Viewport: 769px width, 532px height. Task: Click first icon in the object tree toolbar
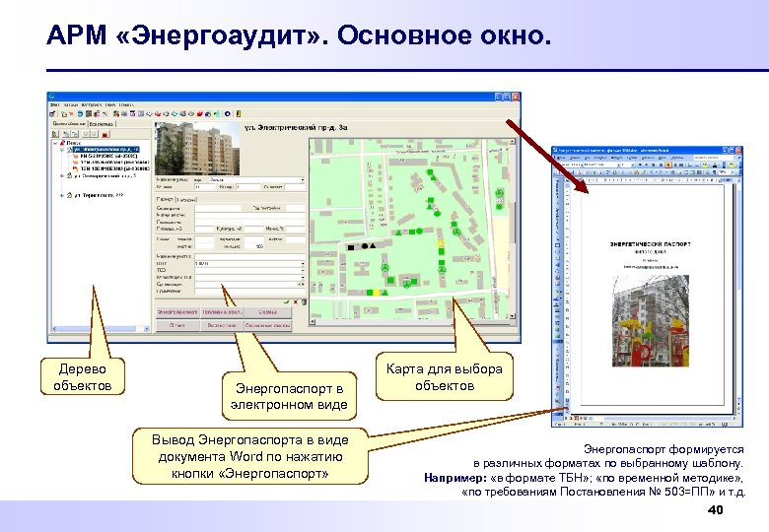(x=55, y=134)
